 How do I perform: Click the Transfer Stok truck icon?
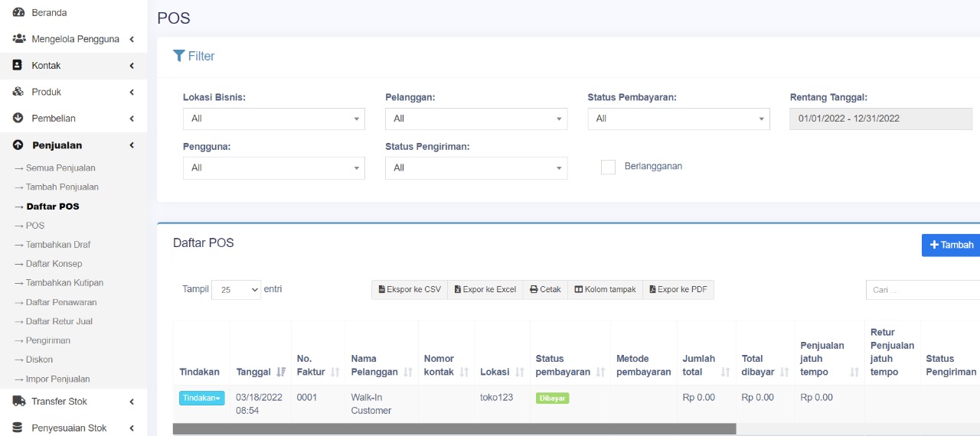18,401
